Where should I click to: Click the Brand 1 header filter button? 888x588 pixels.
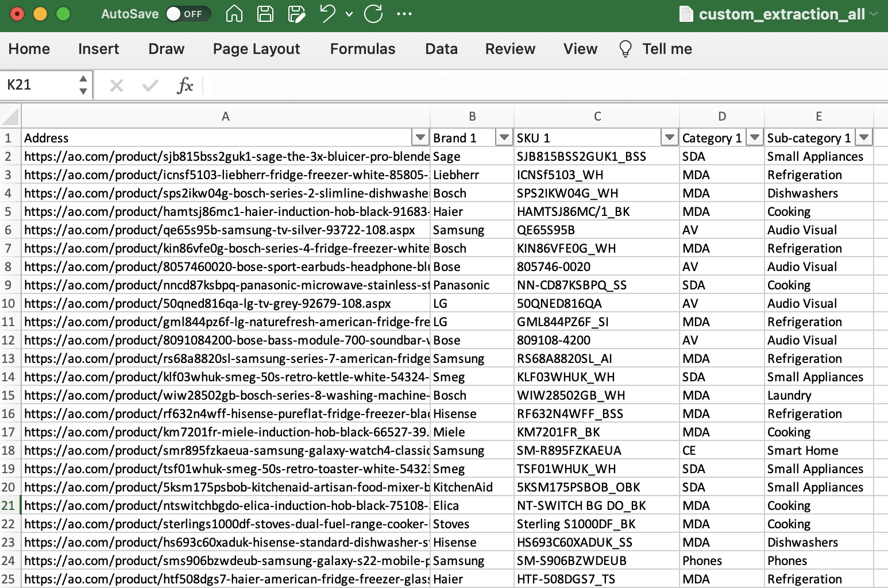pos(504,137)
